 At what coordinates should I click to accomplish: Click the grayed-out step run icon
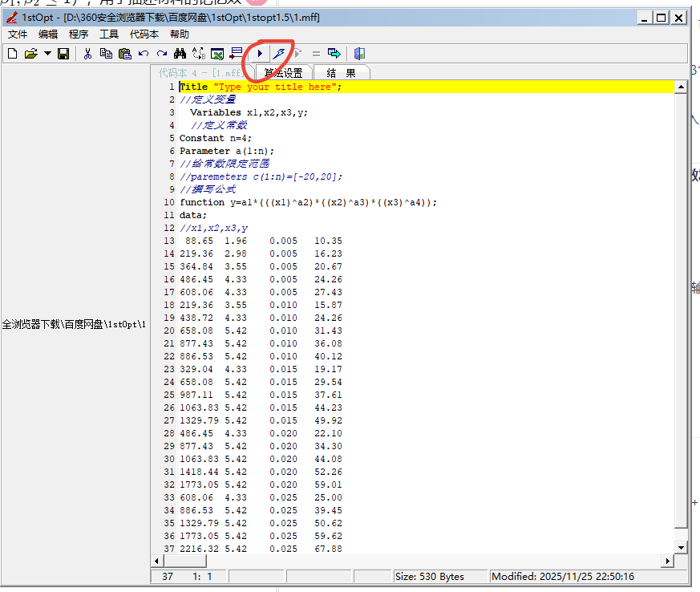[297, 54]
